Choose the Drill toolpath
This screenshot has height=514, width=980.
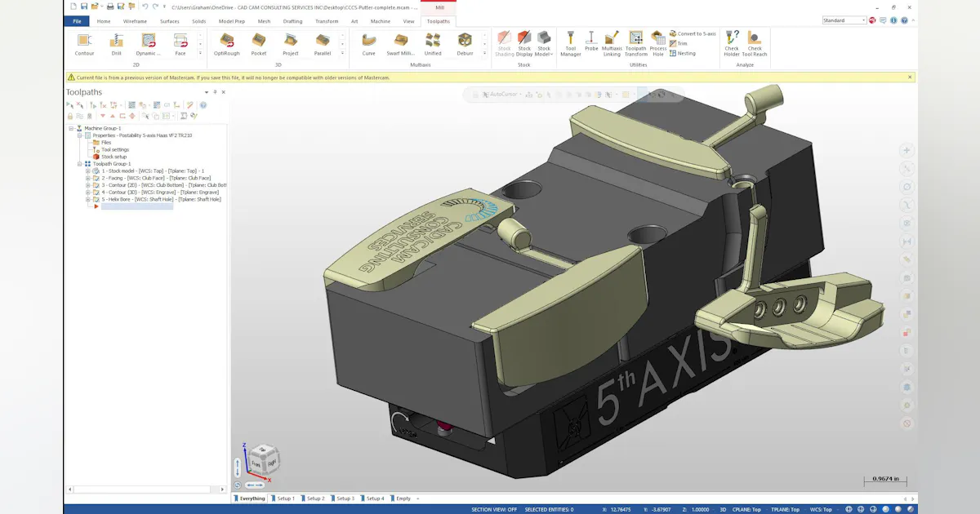coord(116,44)
